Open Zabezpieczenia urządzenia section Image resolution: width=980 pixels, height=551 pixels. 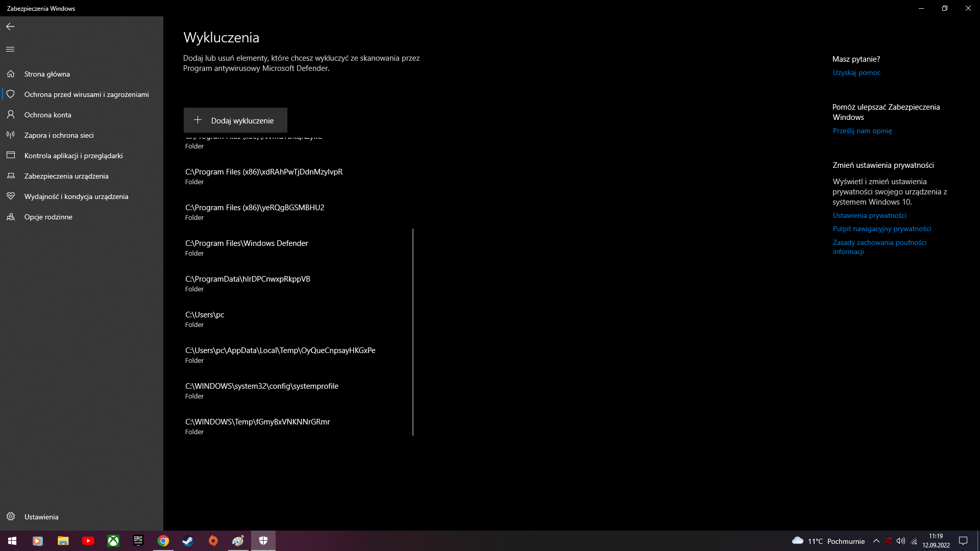tap(82, 176)
